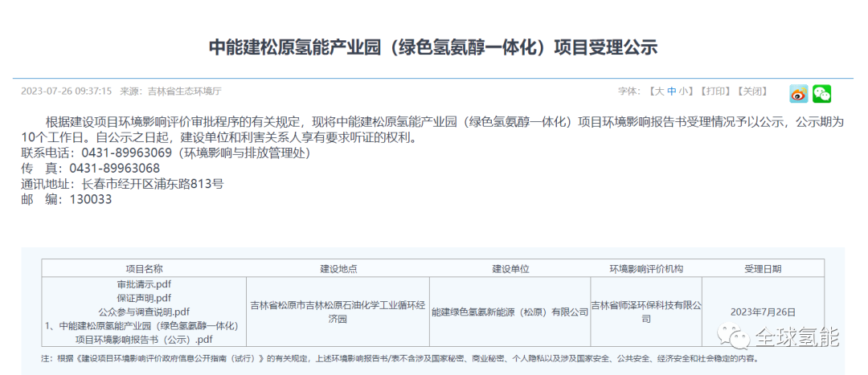Set font size to 大
The height and width of the screenshot is (375, 868).
click(659, 92)
